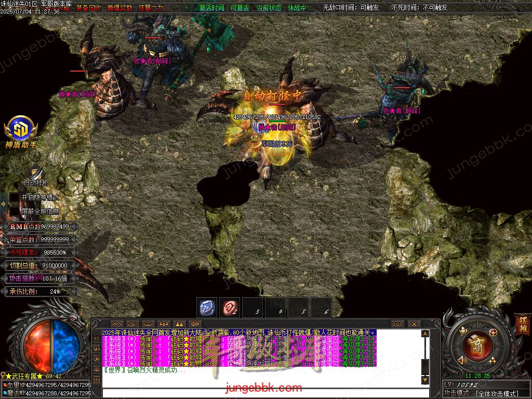The height and width of the screenshot is (399, 532).
Task: Click the three-stars icon in the dial
Action: tap(493, 360)
